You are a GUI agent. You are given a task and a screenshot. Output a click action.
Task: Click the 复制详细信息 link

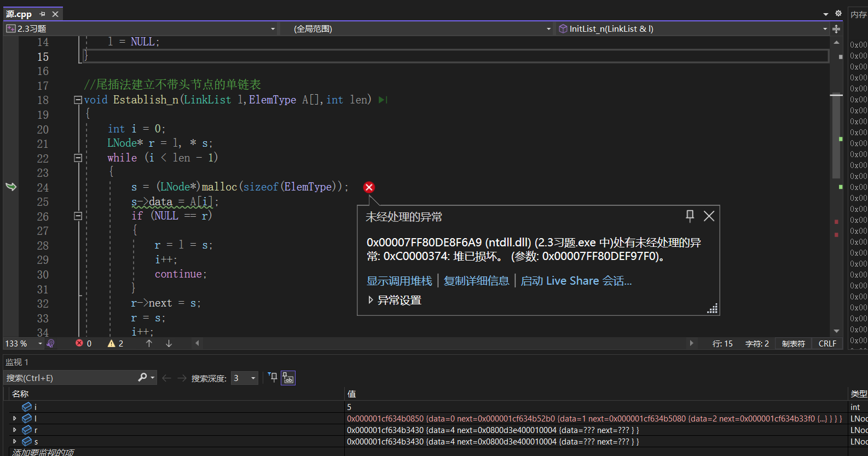click(x=476, y=281)
